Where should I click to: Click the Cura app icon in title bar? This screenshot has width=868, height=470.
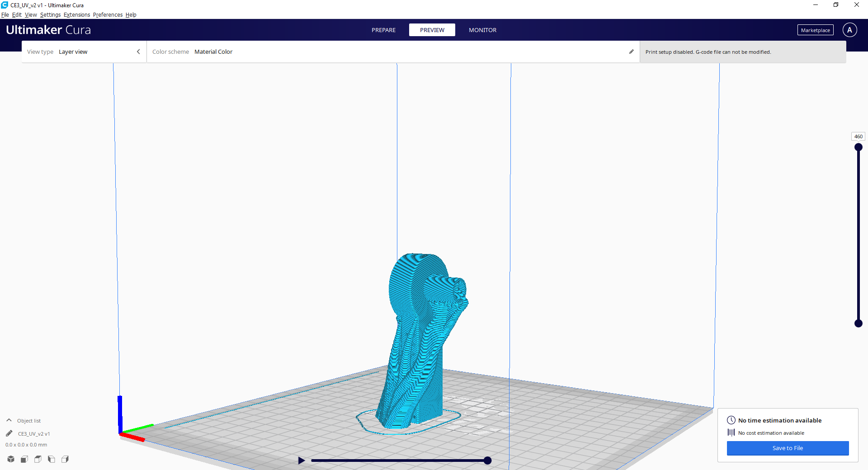[x=5, y=5]
